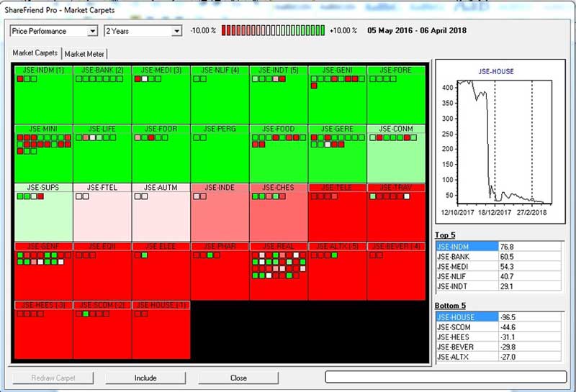Click the greyed Redraw Carpet button
Viewport: 576px width, 392px height.
point(53,378)
